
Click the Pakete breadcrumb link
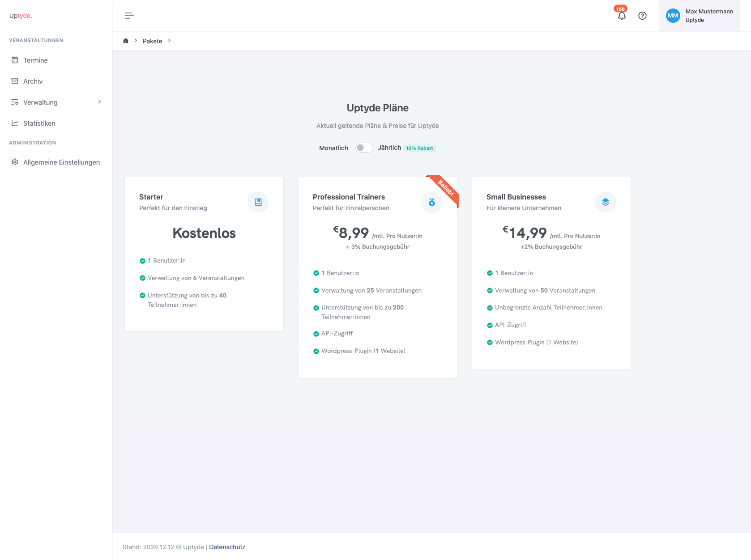[152, 41]
